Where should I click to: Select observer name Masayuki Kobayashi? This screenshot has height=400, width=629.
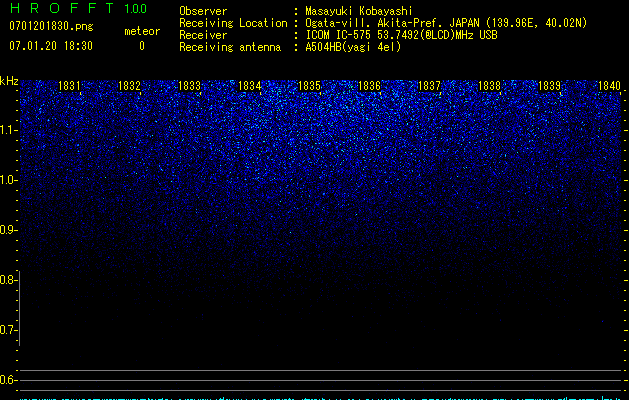(359, 11)
